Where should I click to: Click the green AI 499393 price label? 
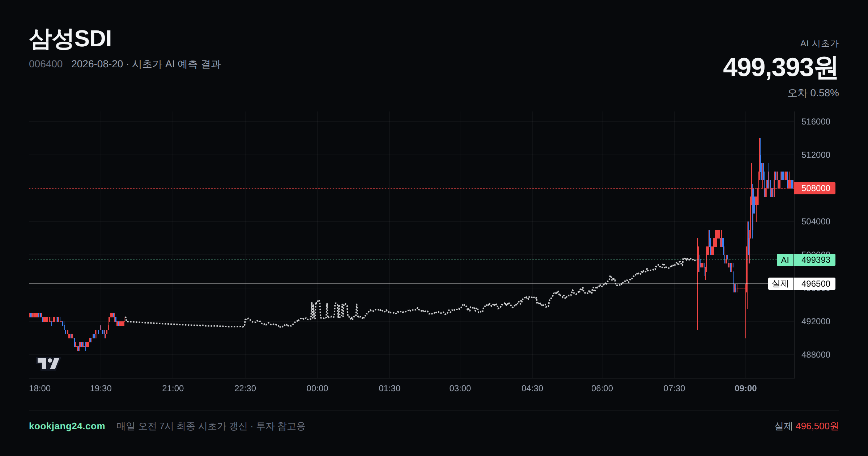click(x=806, y=260)
